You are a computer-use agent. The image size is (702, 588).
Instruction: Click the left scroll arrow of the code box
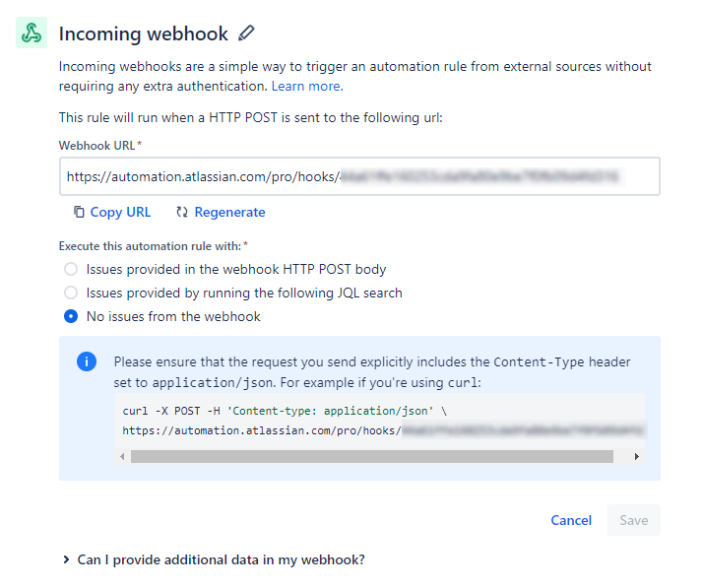click(x=122, y=456)
